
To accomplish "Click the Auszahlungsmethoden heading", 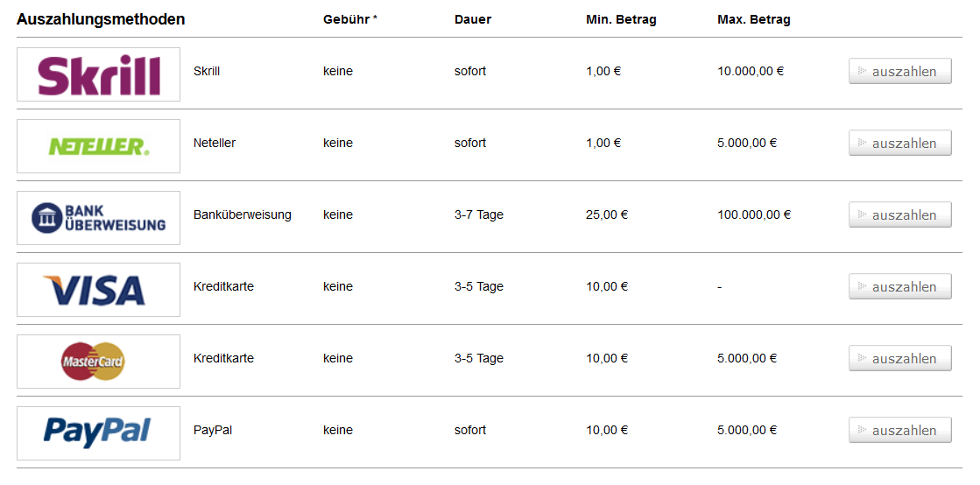I will (101, 19).
